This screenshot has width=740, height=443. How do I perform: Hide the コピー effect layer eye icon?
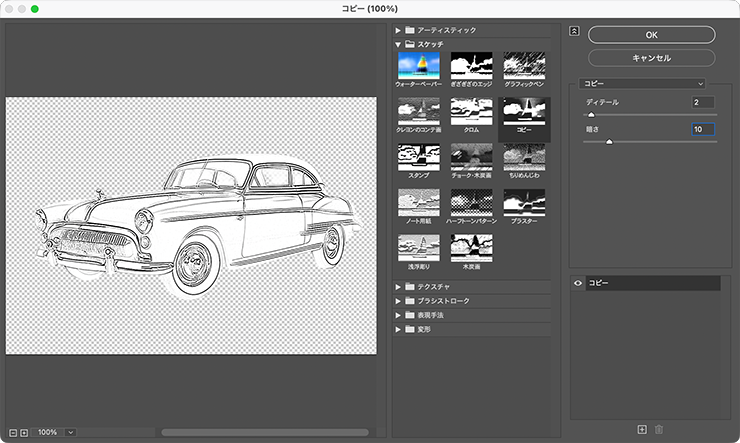click(578, 284)
